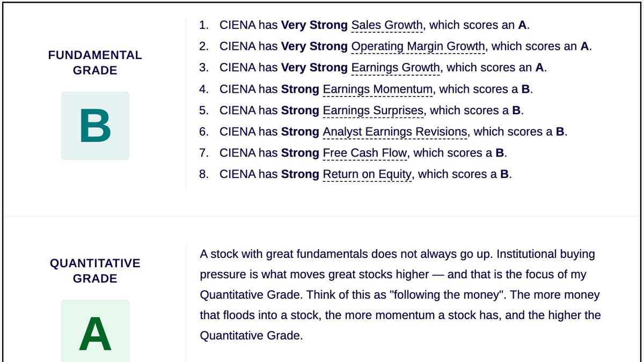Image resolution: width=644 pixels, height=362 pixels.
Task: Click the B score after Free Cash Flow
Action: pyautogui.click(x=500, y=153)
